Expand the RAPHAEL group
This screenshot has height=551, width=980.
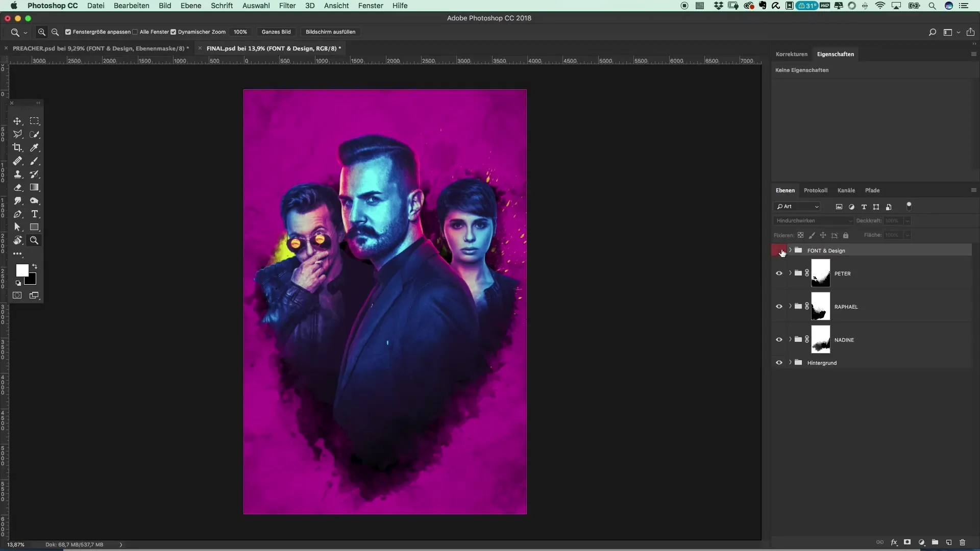coord(790,306)
